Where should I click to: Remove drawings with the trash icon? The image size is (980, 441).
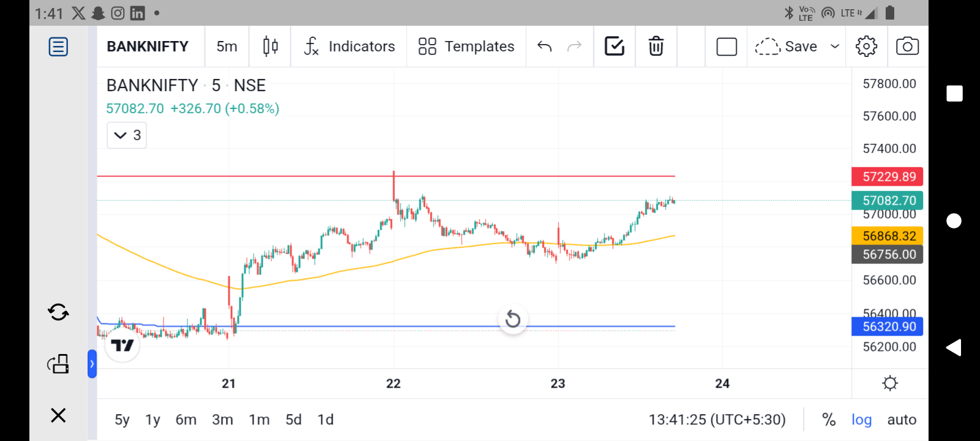pyautogui.click(x=656, y=47)
